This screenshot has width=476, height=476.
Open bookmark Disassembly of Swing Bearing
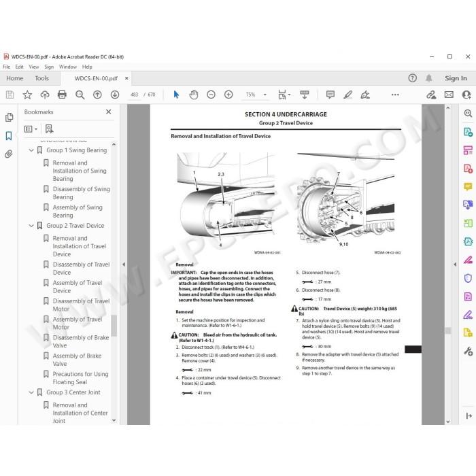pos(81,193)
